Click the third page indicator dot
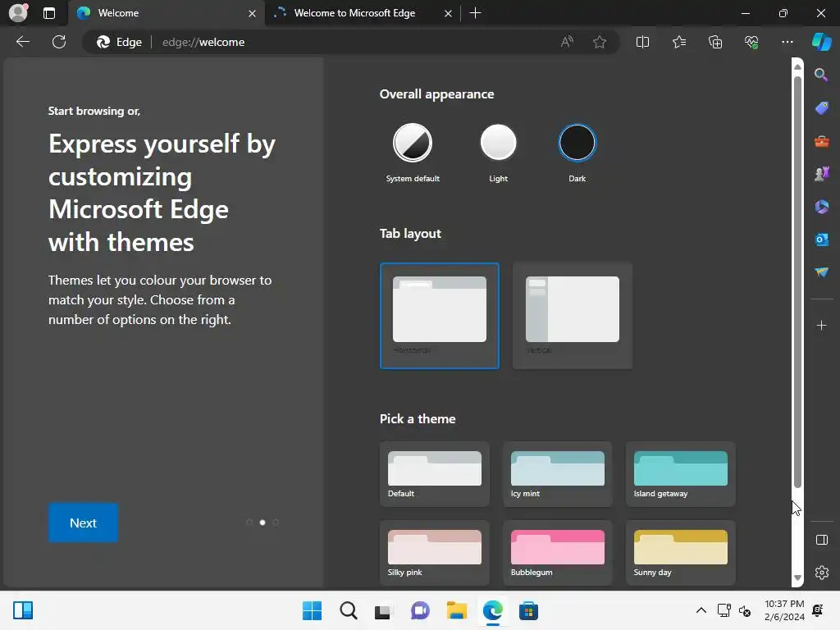840x630 pixels. pyautogui.click(x=276, y=523)
